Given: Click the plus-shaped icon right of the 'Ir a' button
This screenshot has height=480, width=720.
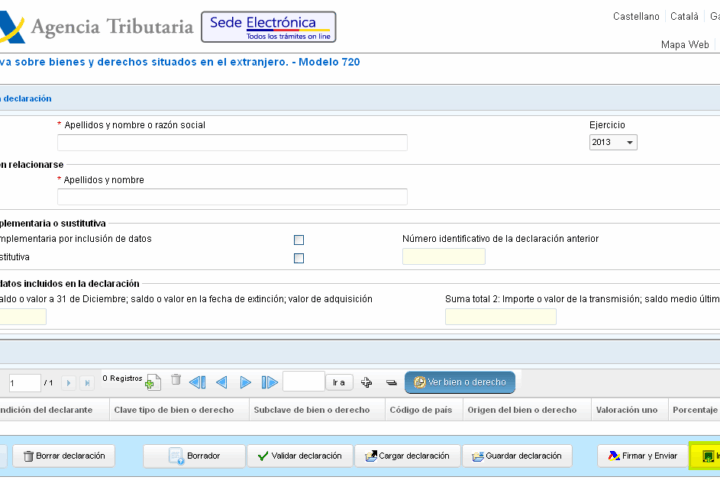Looking at the screenshot, I should 367,382.
